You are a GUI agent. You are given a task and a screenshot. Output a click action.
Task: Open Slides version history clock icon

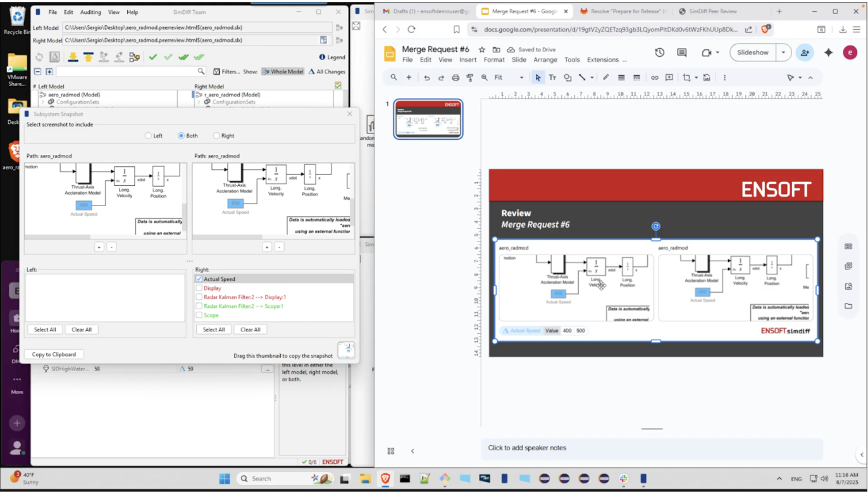point(659,52)
